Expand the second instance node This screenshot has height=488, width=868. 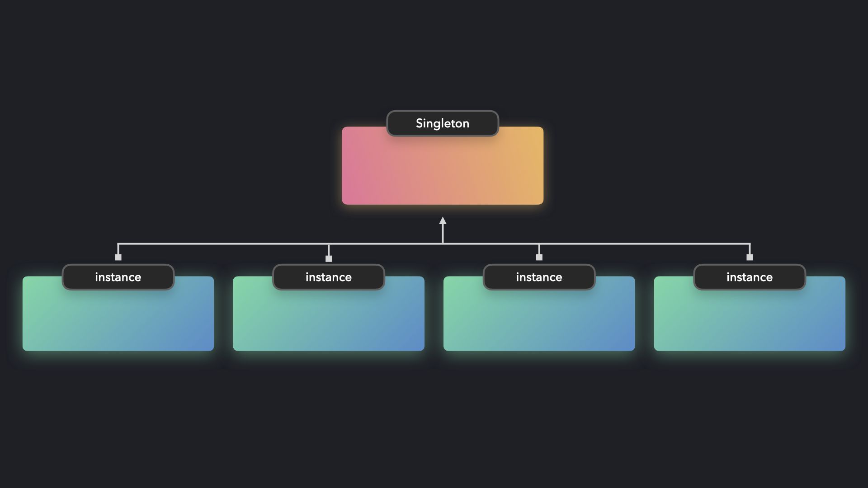coord(329,277)
